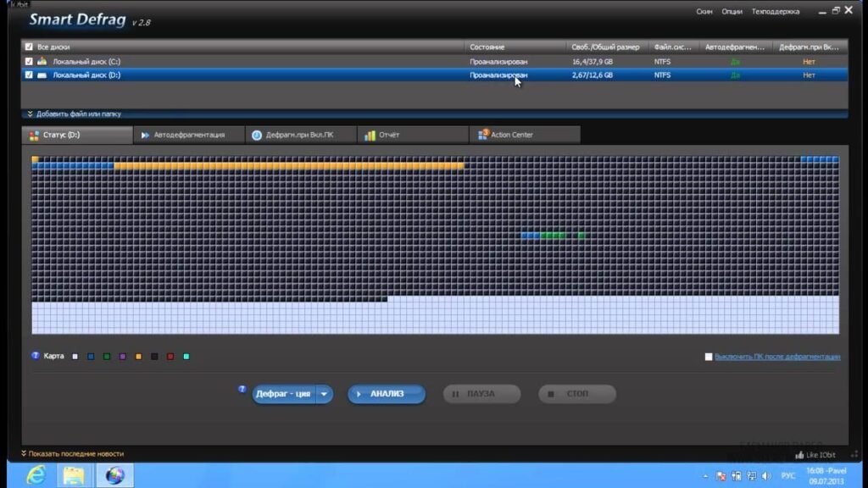Click Нет in the D: drive row
Screen dimensions: 868x488
[x=809, y=75]
